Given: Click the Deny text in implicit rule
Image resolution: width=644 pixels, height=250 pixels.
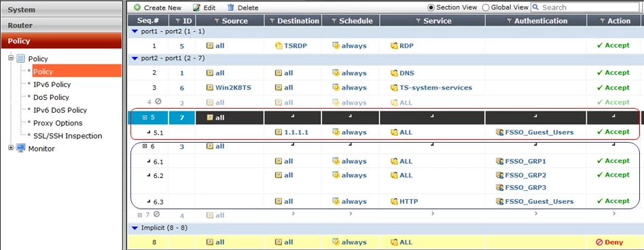Looking at the screenshot, I should [x=613, y=243].
